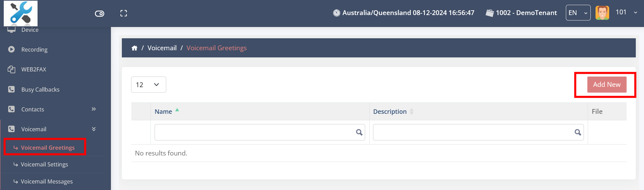The image size is (644, 190).
Task: Click search icon in Name filter
Action: (359, 132)
